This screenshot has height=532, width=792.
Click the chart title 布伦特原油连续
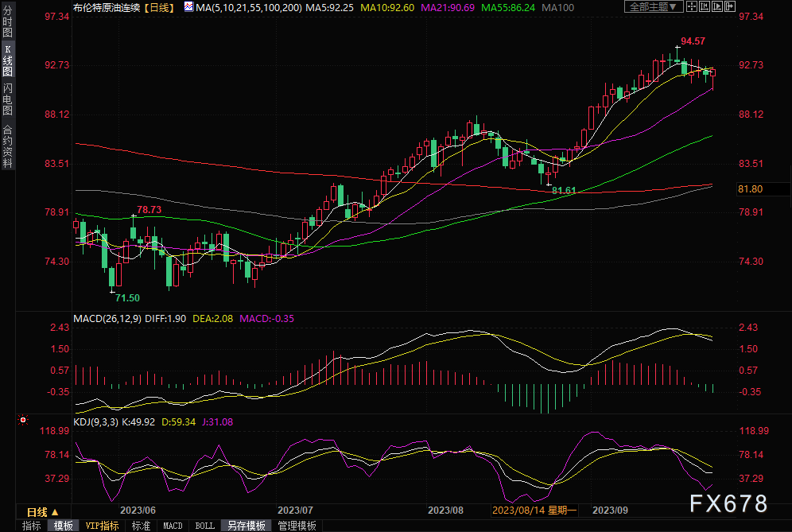pyautogui.click(x=106, y=8)
